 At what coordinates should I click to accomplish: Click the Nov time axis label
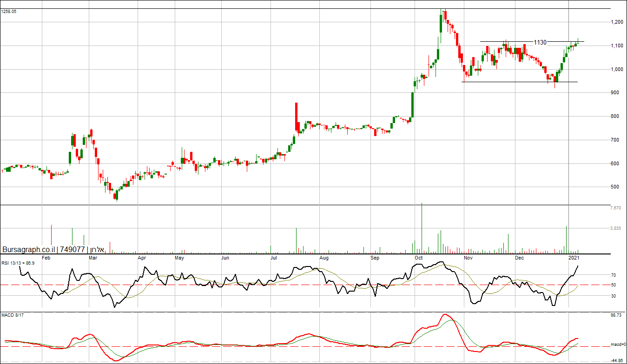pyautogui.click(x=468, y=257)
